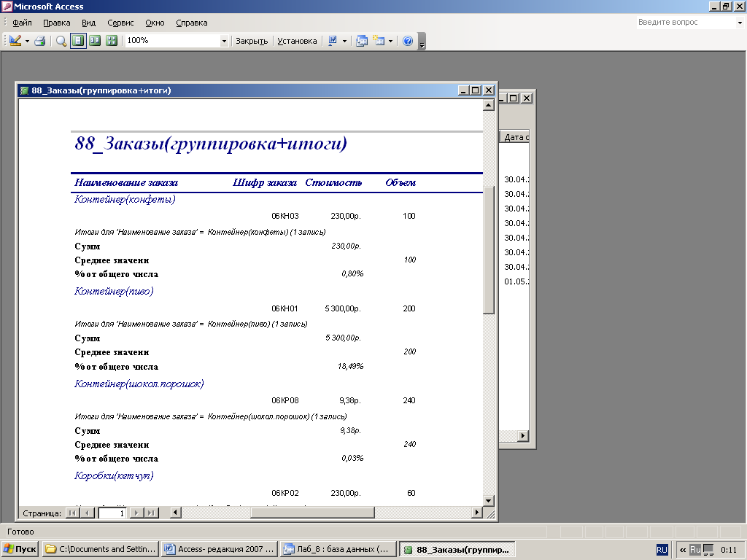The width and height of the screenshot is (747, 560).
Task: Expand hidden tray icons chevron
Action: tap(683, 550)
